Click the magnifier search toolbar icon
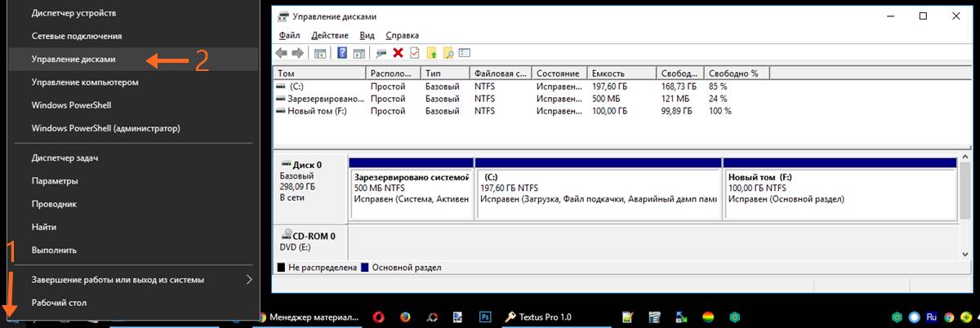Viewport: 980px width, 328px height. [x=448, y=53]
